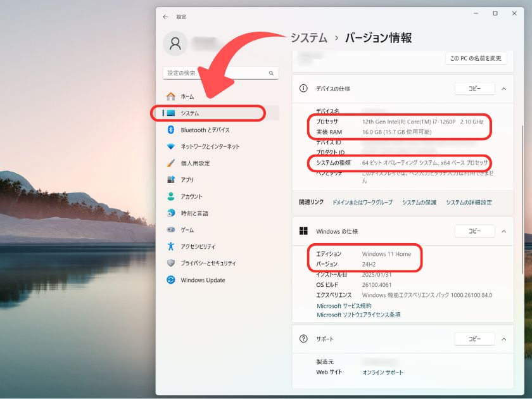Click the search magnifier icon
Screen dimensions: 532x399
pos(271,73)
